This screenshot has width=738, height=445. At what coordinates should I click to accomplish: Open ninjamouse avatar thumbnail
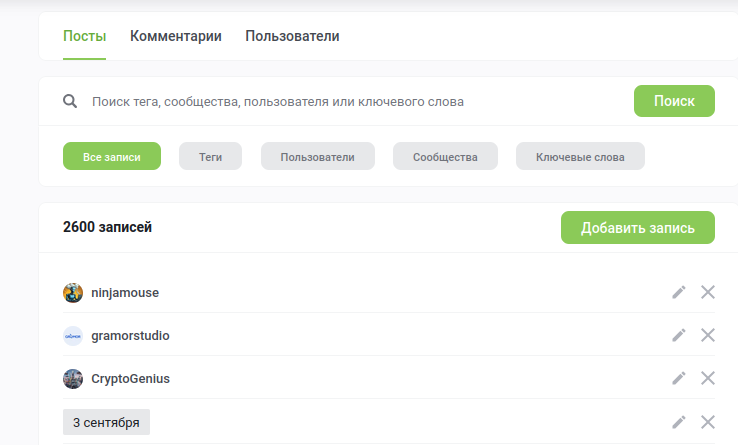pyautogui.click(x=73, y=292)
